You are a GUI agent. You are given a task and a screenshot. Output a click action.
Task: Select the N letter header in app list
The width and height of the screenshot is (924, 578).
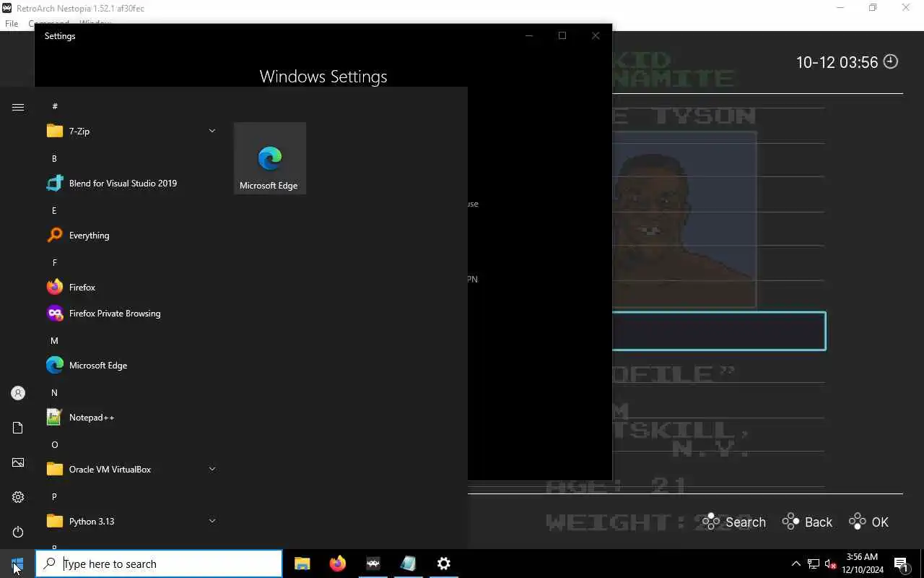pos(54,392)
